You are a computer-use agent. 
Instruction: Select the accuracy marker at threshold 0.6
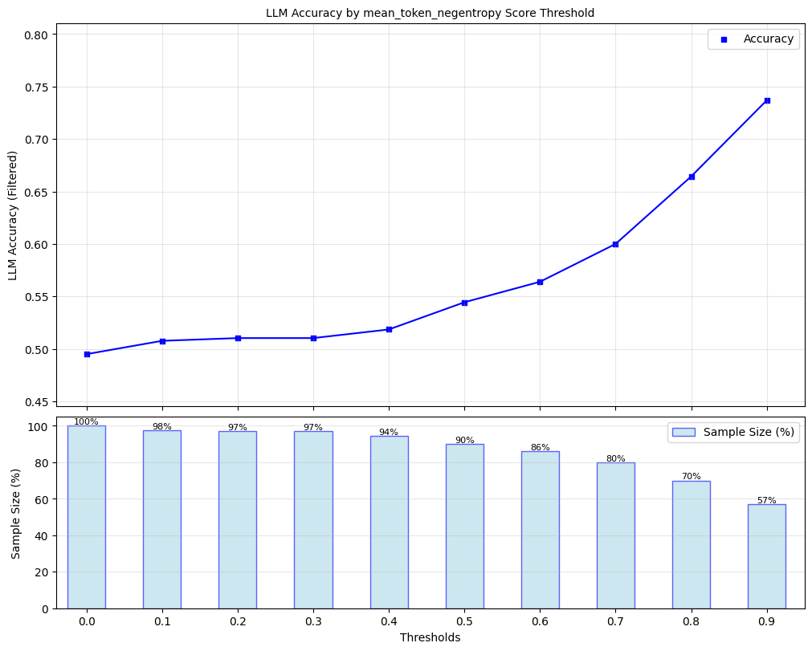(x=540, y=282)
